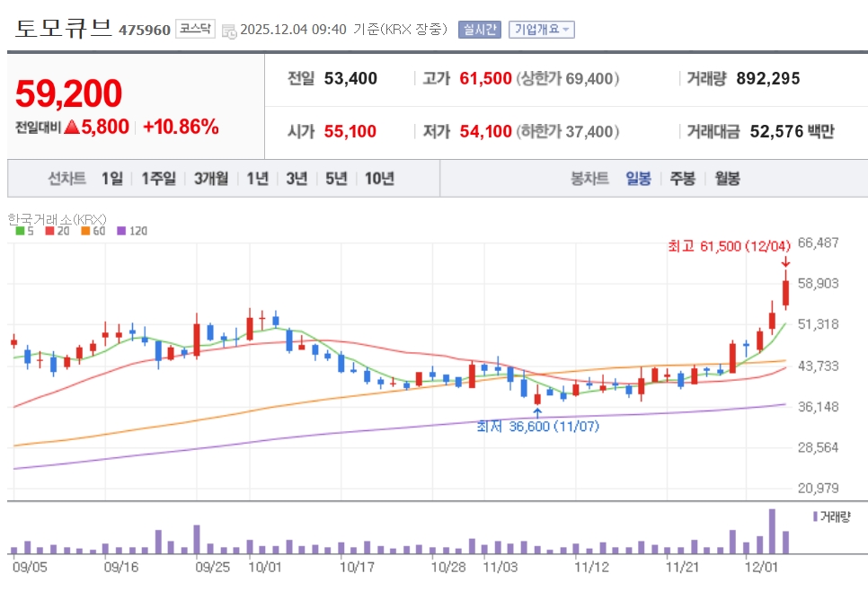This screenshot has height=600, width=868.
Task: Select the 1년 chart period
Action: click(x=257, y=178)
